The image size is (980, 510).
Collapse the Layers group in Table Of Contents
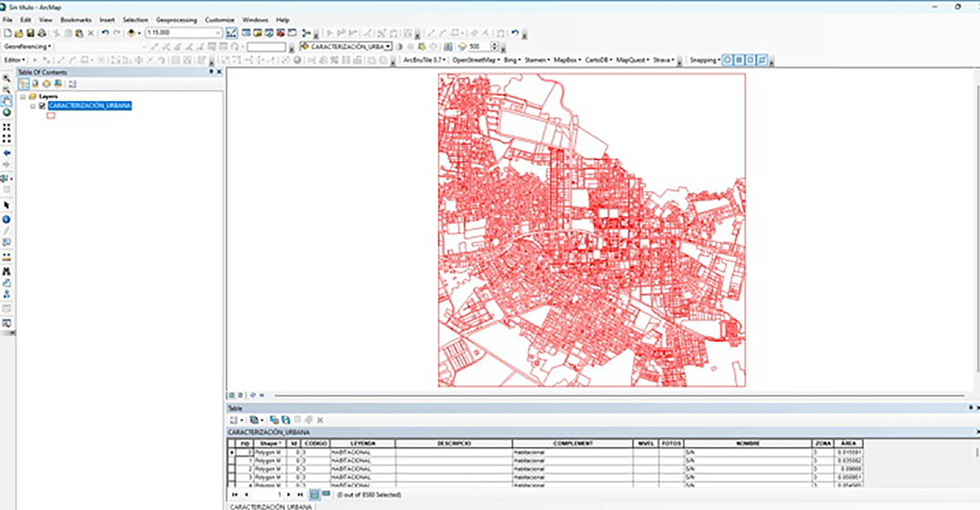click(x=22, y=96)
